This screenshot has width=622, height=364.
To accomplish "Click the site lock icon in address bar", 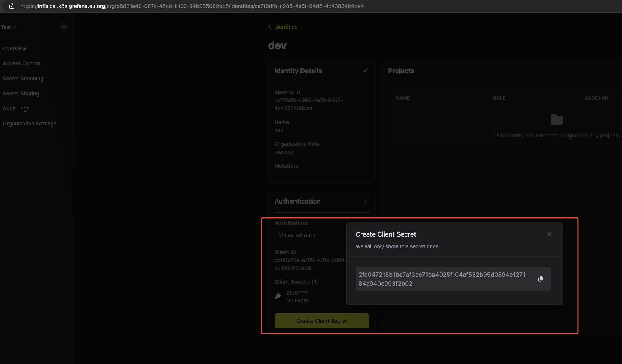I will pyautogui.click(x=12, y=6).
